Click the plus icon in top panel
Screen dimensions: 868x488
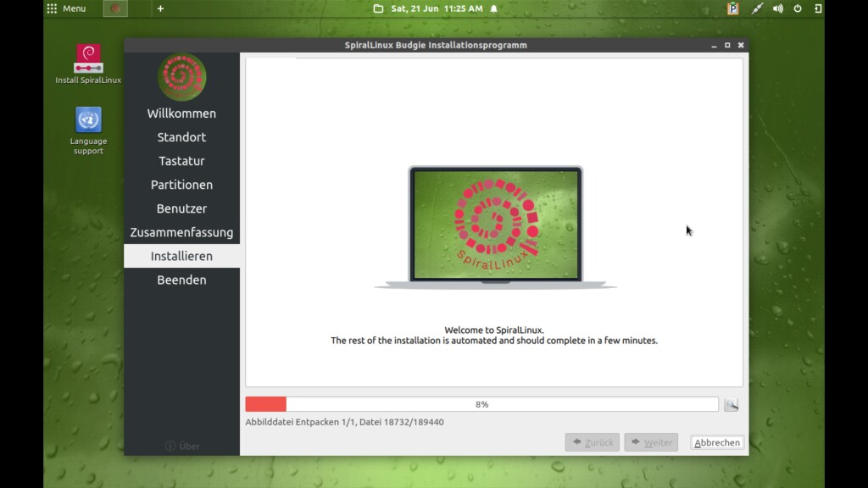[160, 8]
